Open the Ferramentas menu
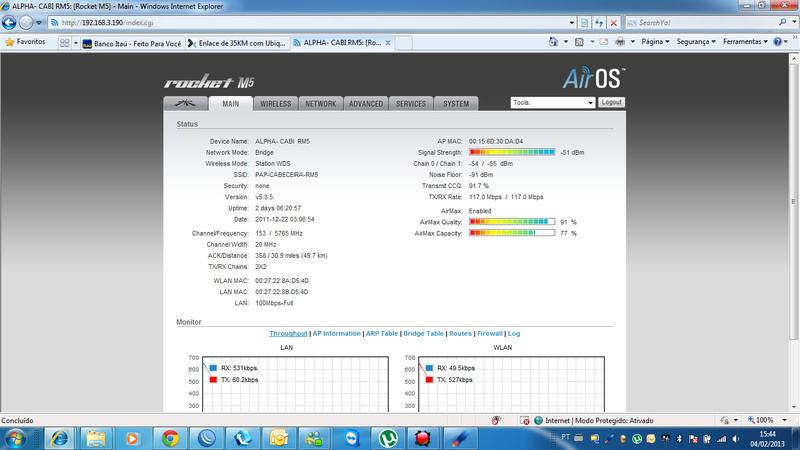Image resolution: width=800 pixels, height=450 pixels. (x=745, y=42)
